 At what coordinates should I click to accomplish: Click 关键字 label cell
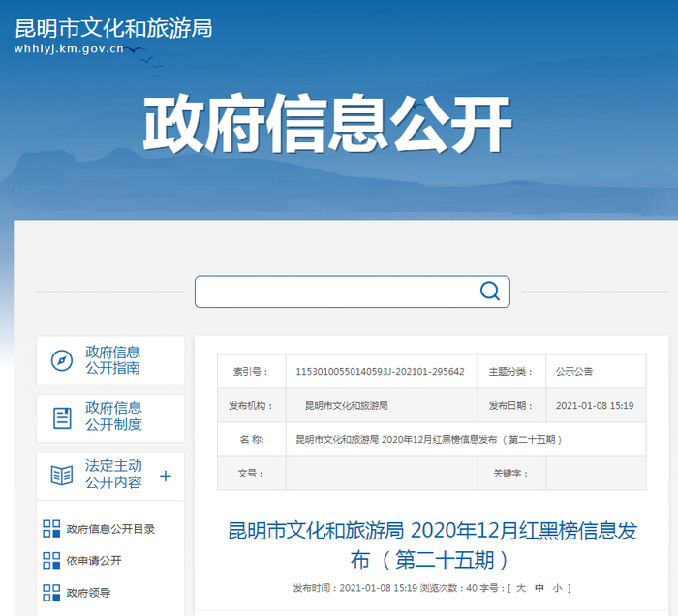511,474
